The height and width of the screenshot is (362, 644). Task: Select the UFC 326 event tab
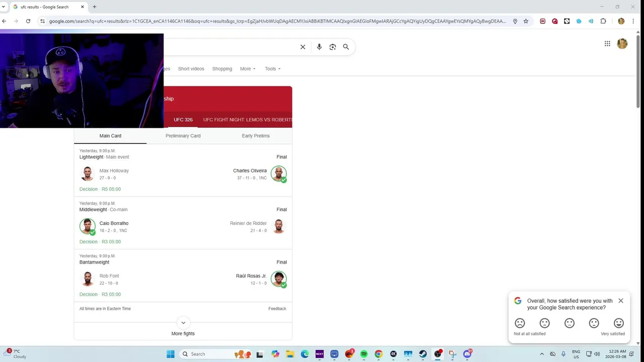click(183, 120)
